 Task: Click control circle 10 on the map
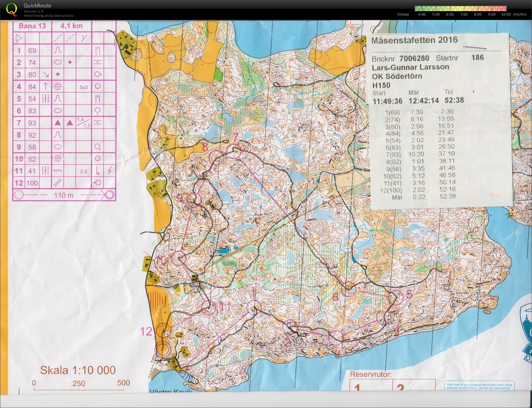pyautogui.click(x=179, y=258)
